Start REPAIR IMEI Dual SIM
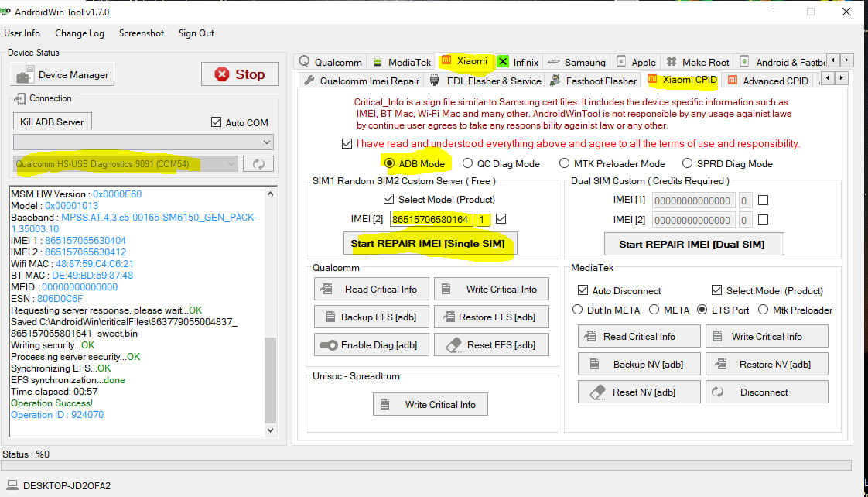The image size is (868, 497). coord(694,245)
